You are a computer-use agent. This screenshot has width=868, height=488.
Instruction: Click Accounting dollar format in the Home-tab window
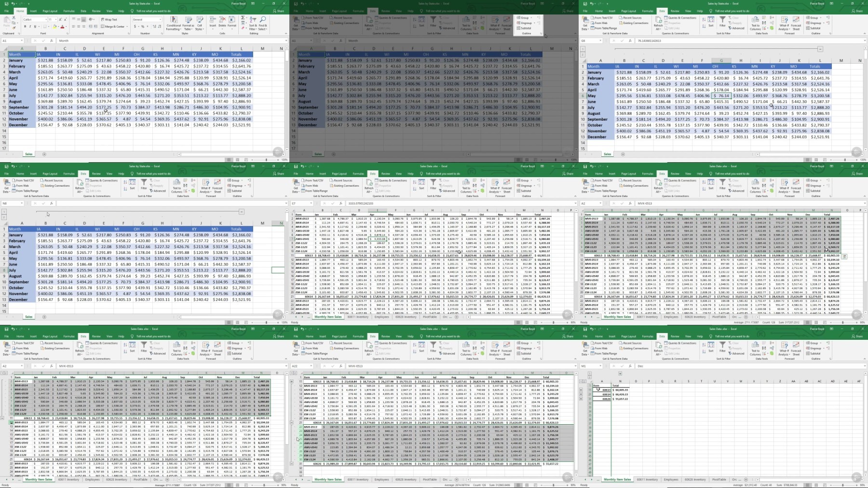[x=135, y=27]
